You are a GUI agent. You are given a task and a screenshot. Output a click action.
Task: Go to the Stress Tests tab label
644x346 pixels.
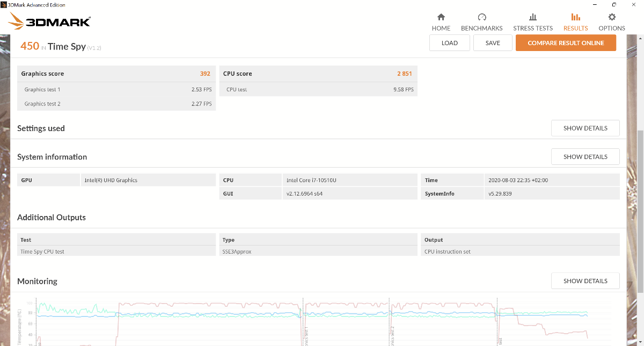(532, 28)
